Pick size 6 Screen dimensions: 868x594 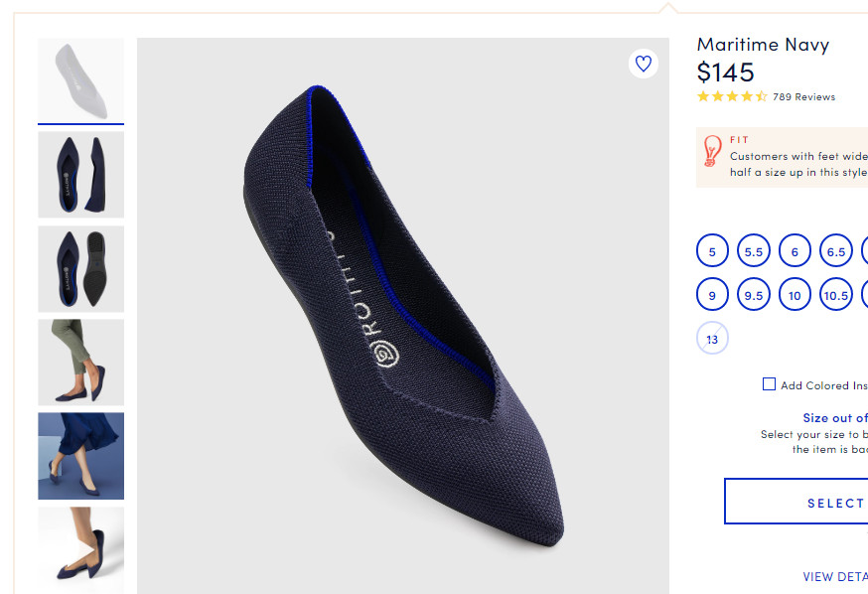click(795, 252)
